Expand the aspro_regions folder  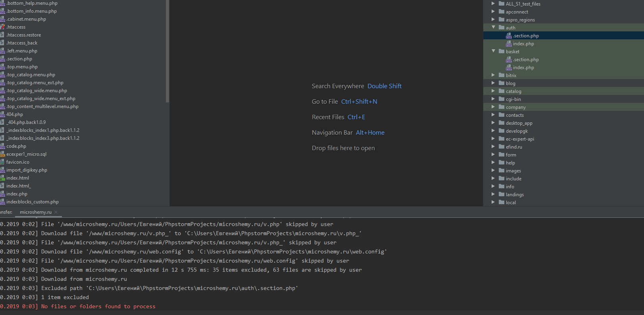493,19
